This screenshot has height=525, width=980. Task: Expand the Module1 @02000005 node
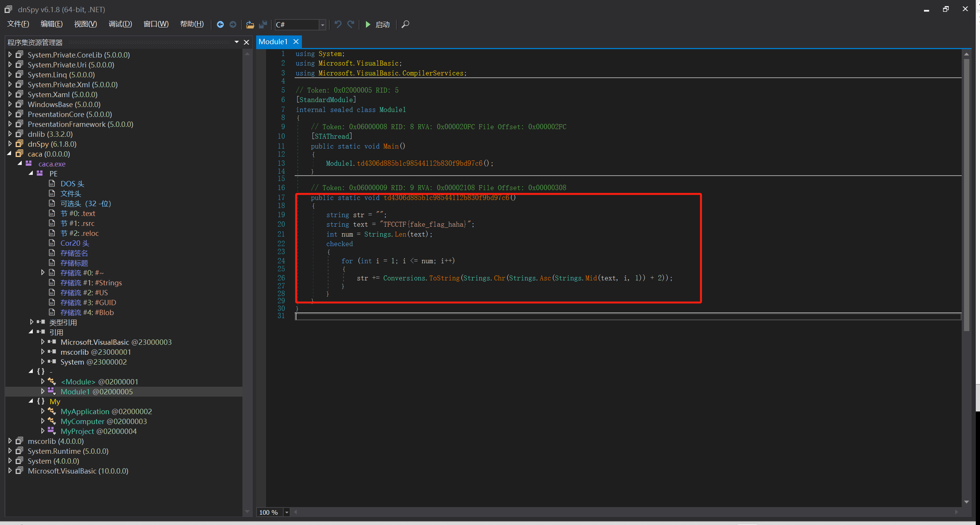43,391
